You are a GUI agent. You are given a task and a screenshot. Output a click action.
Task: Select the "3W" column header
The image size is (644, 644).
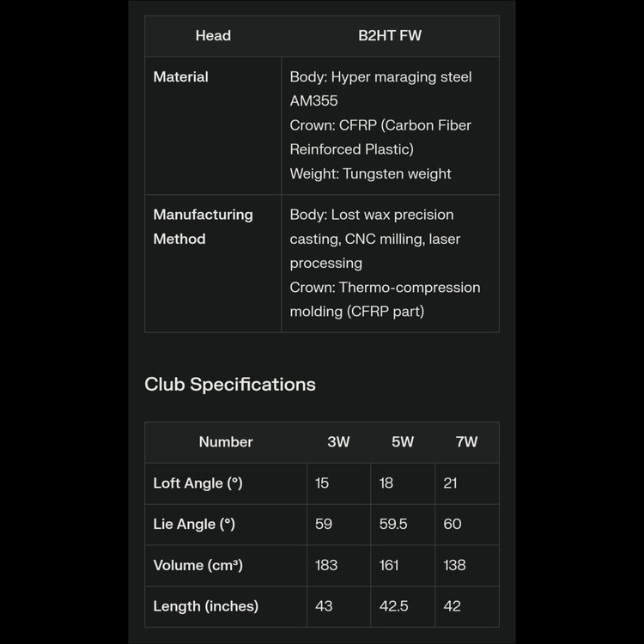click(x=338, y=442)
